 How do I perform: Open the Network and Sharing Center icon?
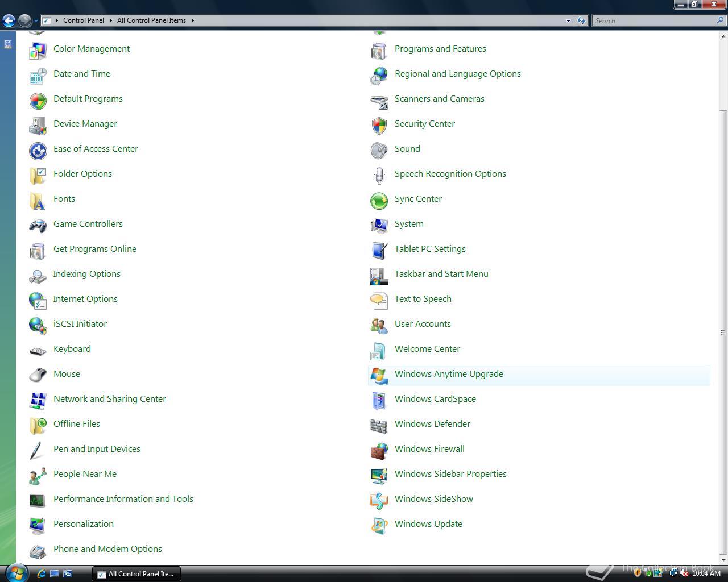tap(38, 400)
